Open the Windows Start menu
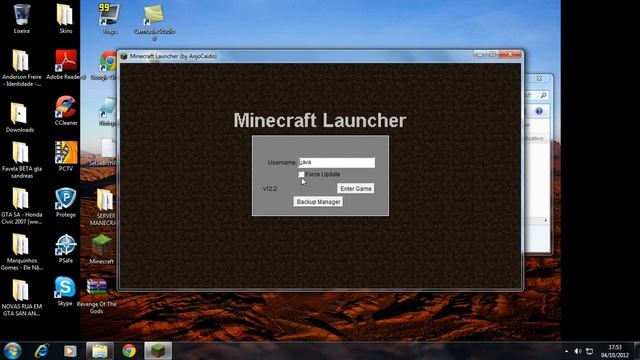The height and width of the screenshot is (360, 640). point(12,351)
